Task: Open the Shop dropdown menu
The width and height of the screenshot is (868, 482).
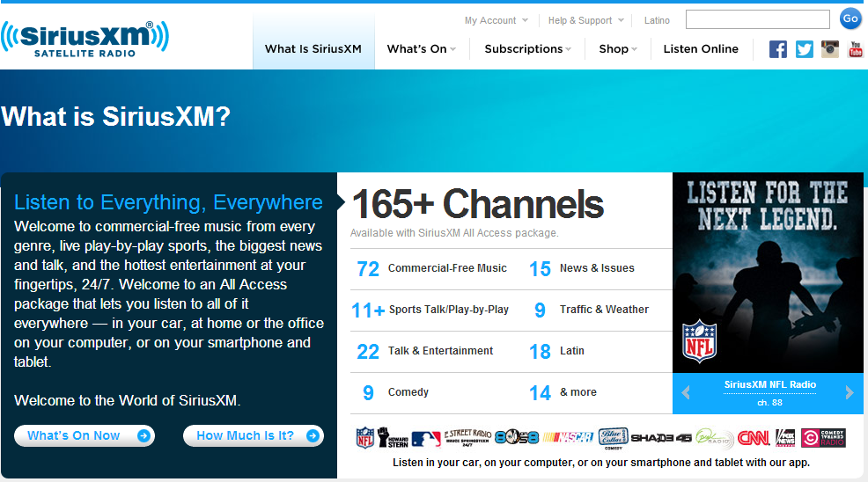Action: 618,48
